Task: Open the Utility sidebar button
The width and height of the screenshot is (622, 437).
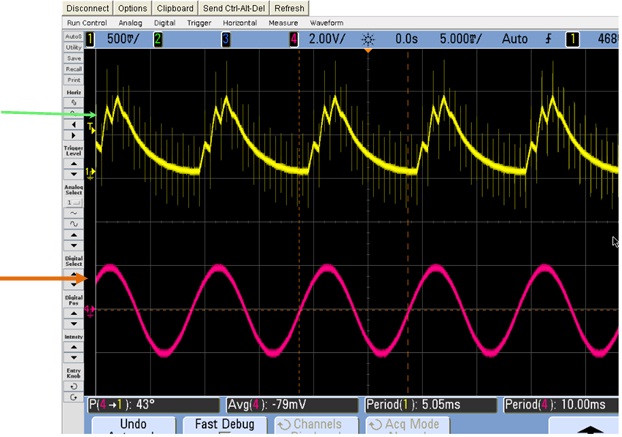Action: pos(73,47)
